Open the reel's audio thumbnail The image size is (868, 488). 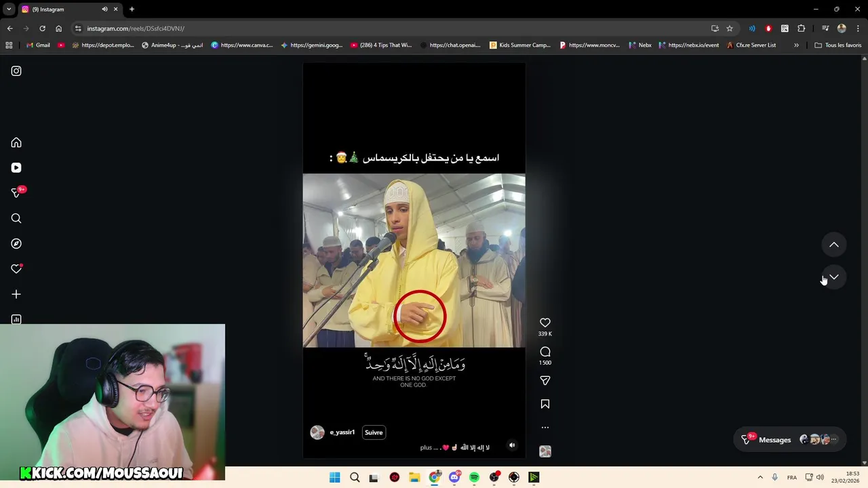click(x=545, y=451)
